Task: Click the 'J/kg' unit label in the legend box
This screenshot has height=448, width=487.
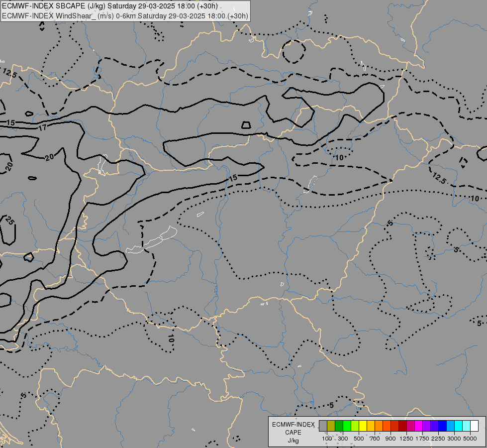Action: tap(293, 441)
